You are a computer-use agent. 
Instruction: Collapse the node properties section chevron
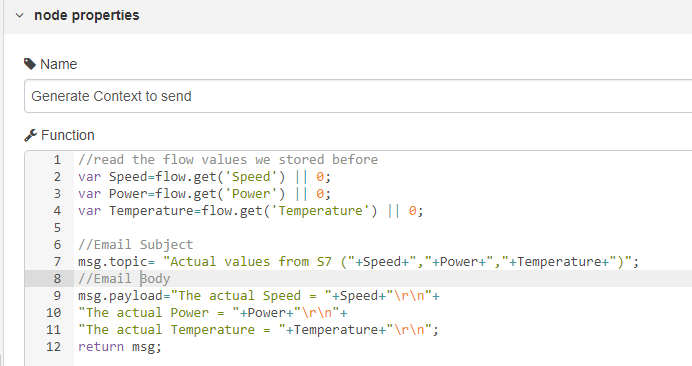coord(19,15)
